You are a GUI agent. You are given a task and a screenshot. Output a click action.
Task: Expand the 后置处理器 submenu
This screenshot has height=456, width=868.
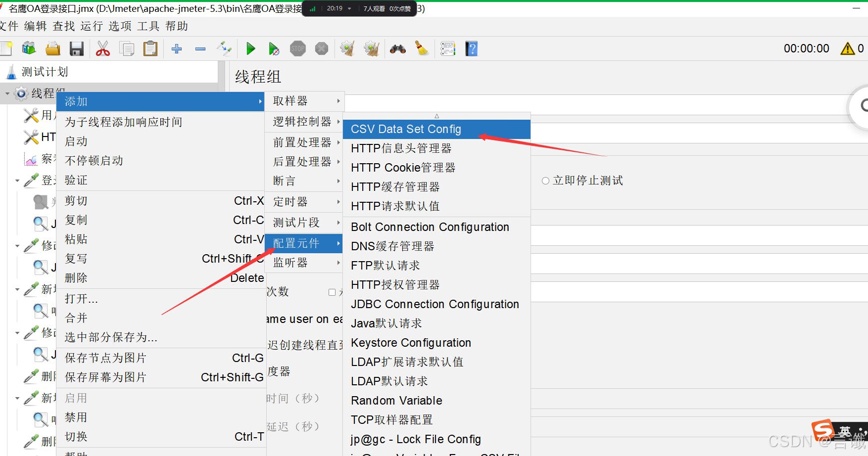coord(304,162)
